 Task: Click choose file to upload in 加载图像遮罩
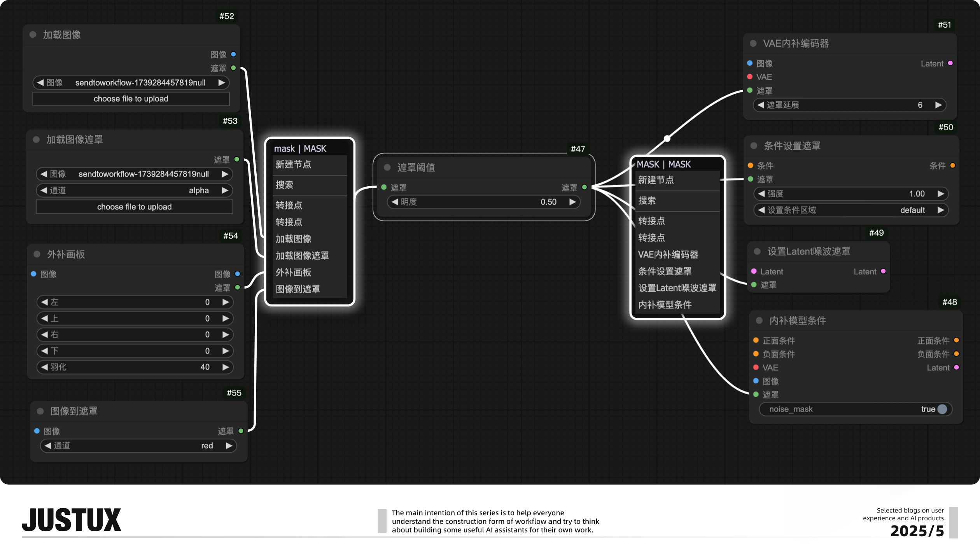(x=135, y=206)
